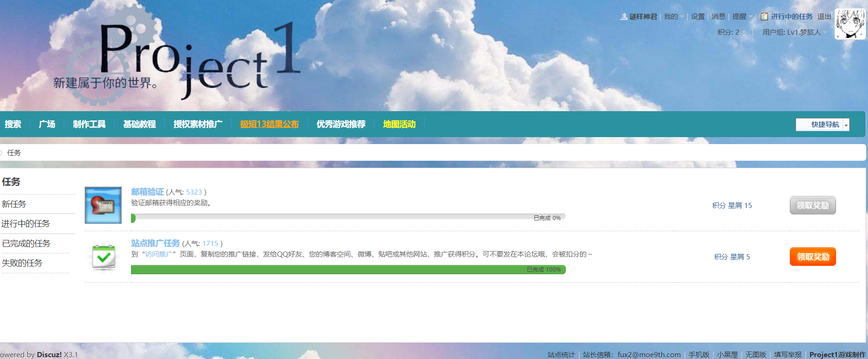Claim reward with orange 领取奖励 button
Image resolution: width=868 pixels, height=359 pixels.
tap(813, 257)
